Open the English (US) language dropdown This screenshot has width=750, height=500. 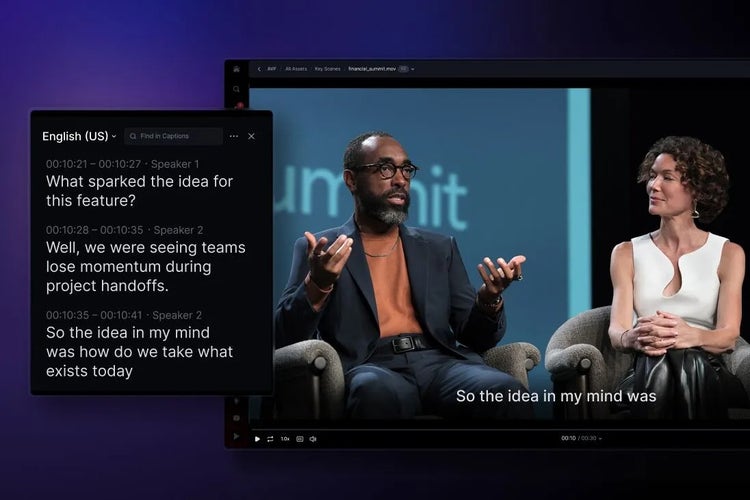(79, 136)
